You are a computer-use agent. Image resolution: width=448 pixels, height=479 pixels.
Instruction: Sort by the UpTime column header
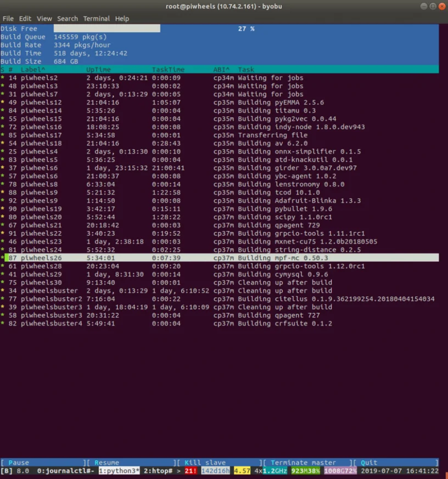click(x=98, y=70)
